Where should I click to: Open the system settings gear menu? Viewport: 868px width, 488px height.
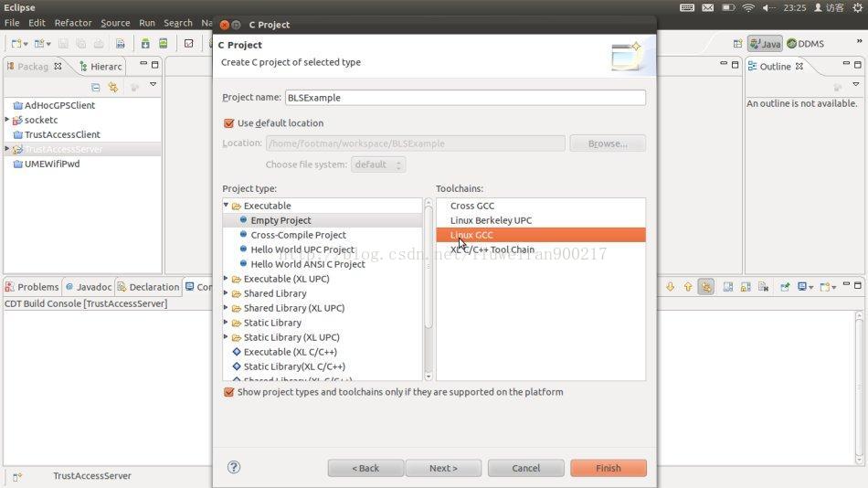click(857, 7)
